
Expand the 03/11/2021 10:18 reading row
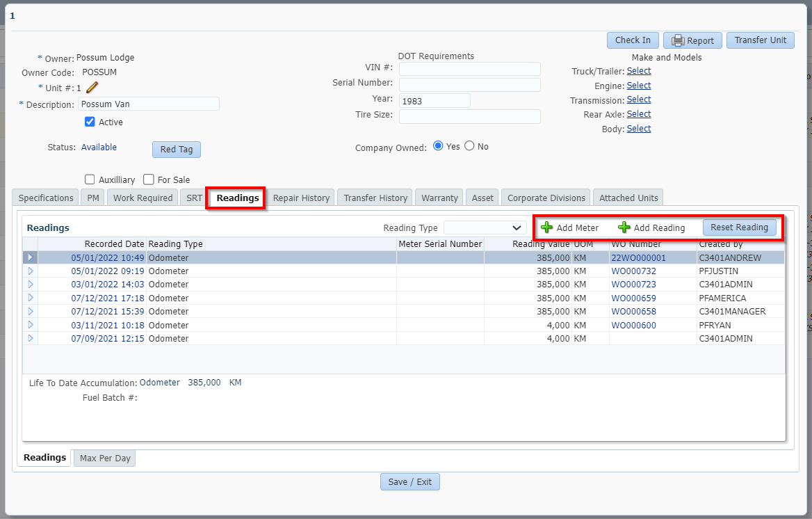[30, 325]
